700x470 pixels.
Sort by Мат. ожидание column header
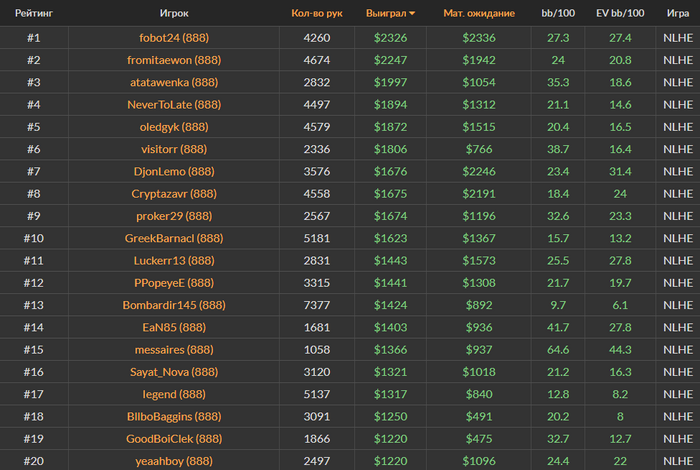(479, 13)
